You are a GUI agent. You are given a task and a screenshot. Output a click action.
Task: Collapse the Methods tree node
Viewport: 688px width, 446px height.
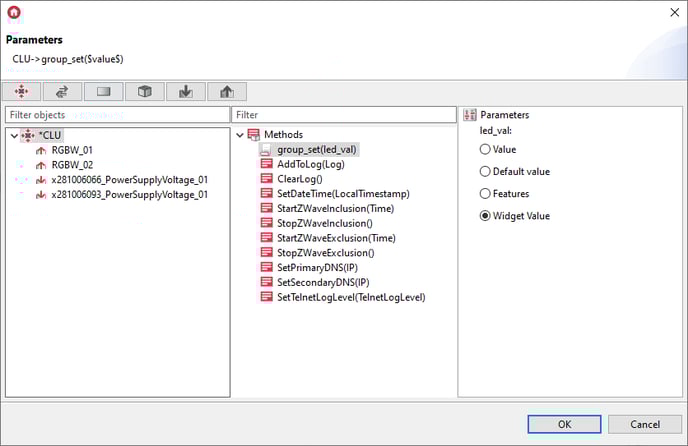pos(240,135)
